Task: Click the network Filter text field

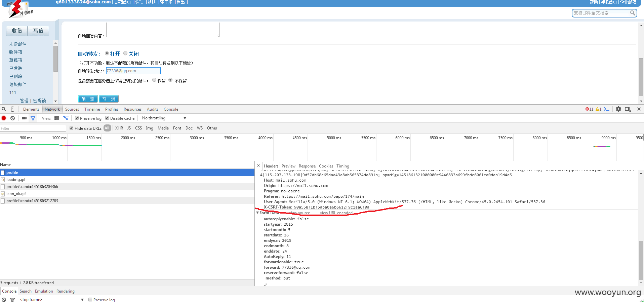Action: [33, 128]
